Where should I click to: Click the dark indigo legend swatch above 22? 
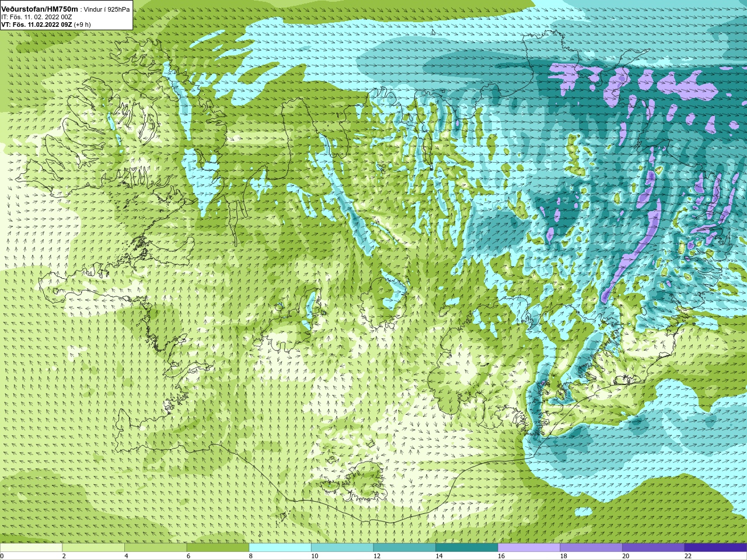coord(715,548)
